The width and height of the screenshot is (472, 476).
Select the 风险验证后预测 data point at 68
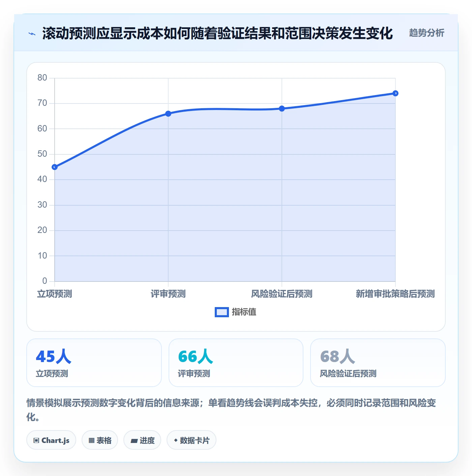(282, 109)
